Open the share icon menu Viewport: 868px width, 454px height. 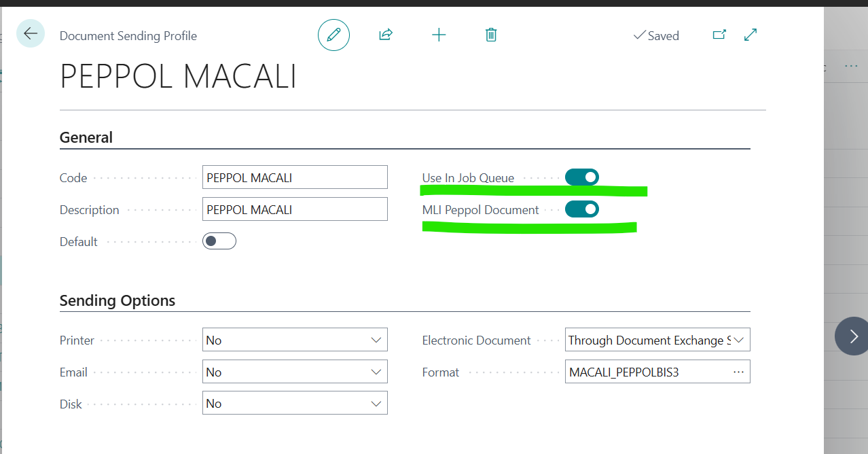[386, 35]
